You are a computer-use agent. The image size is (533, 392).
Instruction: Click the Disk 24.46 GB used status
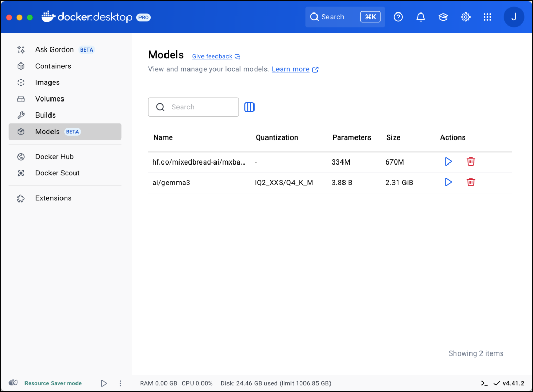point(276,383)
